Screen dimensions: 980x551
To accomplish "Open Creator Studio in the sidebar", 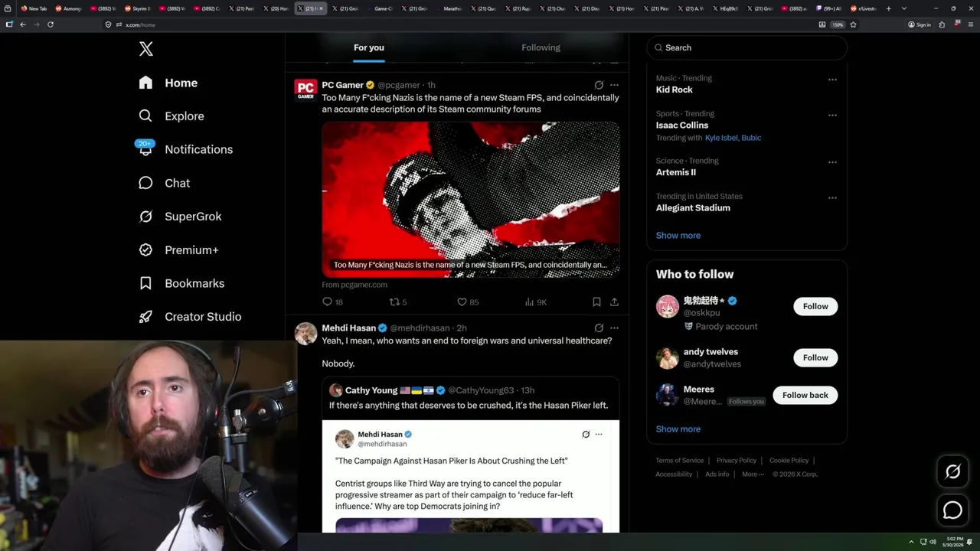I will (191, 317).
